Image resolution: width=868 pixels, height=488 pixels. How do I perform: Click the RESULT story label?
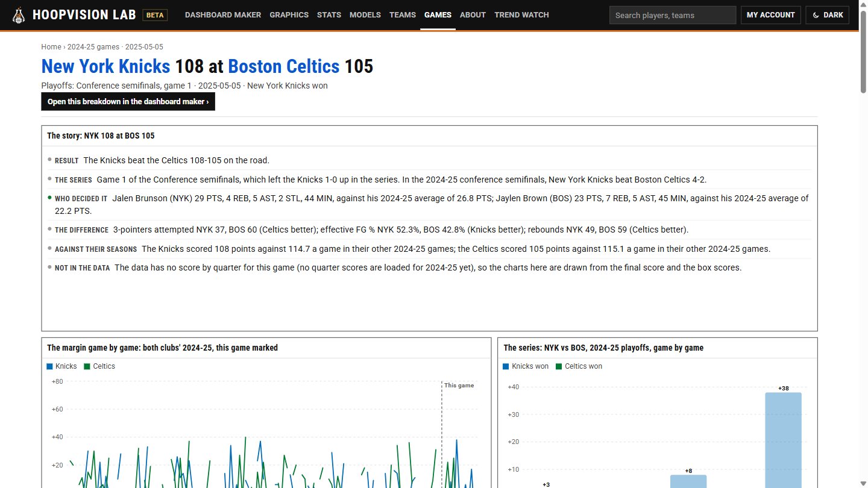[67, 161]
